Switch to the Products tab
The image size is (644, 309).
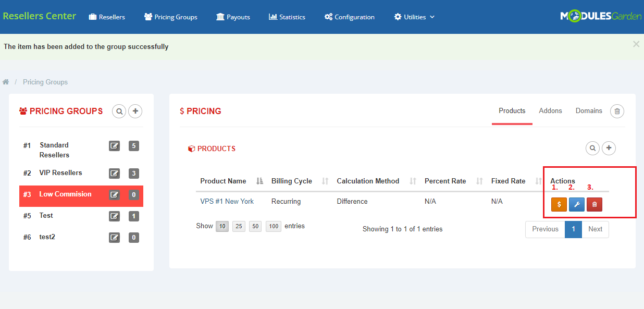pos(512,111)
